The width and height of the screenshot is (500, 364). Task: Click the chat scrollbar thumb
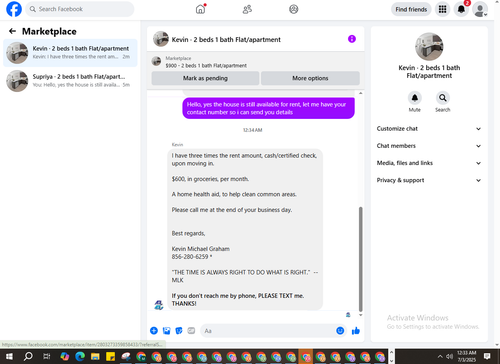[360, 259]
